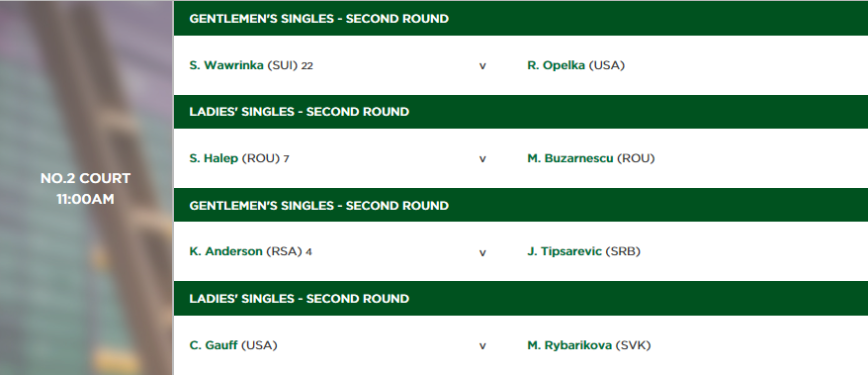Image resolution: width=868 pixels, height=375 pixels.
Task: Click Wawrinka's seed number 22
Action: click(307, 66)
